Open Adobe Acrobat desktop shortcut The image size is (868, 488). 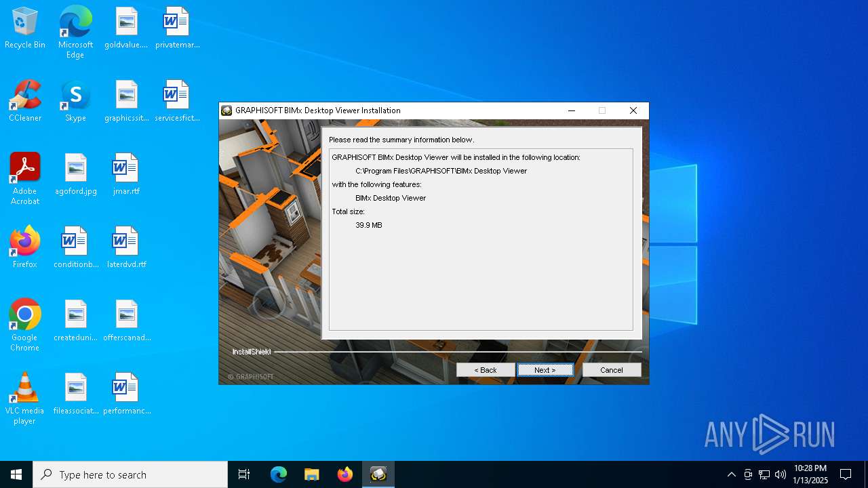click(x=25, y=179)
